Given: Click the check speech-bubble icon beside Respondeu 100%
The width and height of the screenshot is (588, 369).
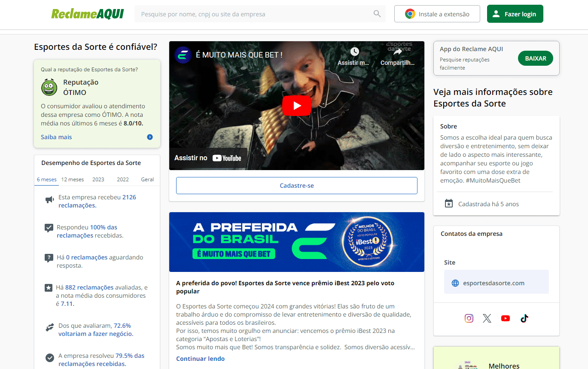Looking at the screenshot, I should 49,228.
